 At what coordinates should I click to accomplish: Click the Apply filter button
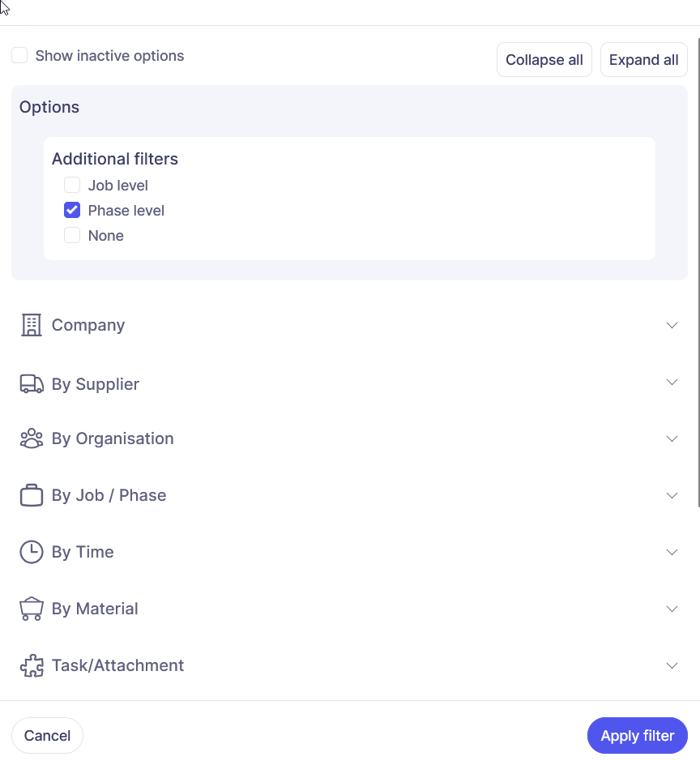coord(637,736)
